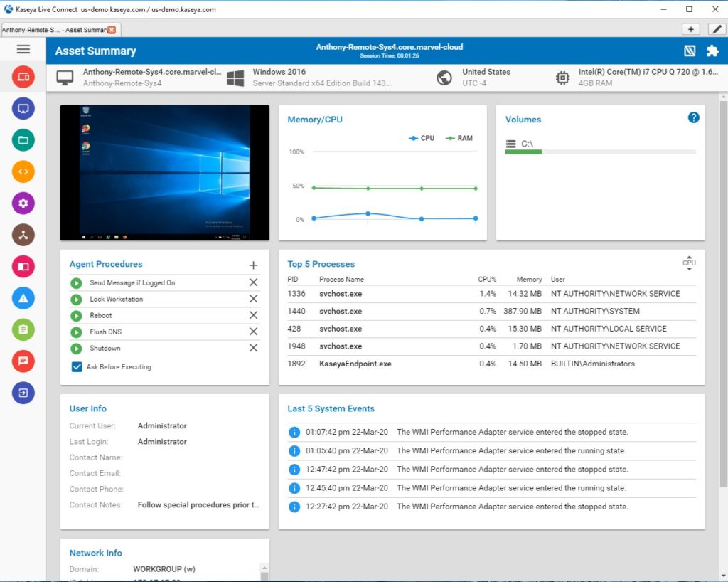Toggle the Ask Before Executing checkbox
728x582 pixels.
[x=77, y=367]
